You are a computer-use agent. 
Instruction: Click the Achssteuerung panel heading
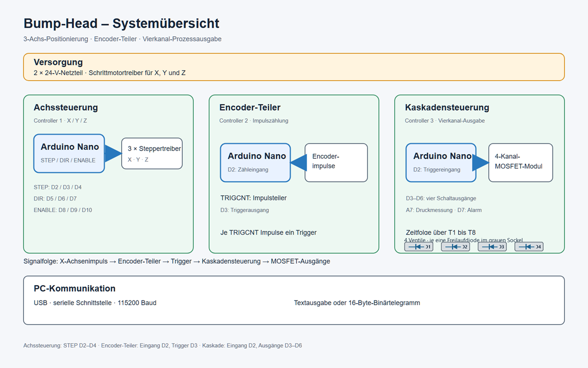tap(65, 108)
